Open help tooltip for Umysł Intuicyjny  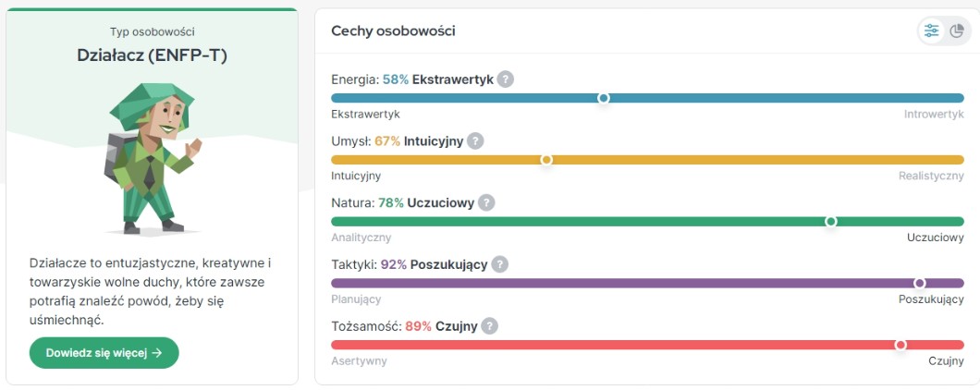[475, 141]
